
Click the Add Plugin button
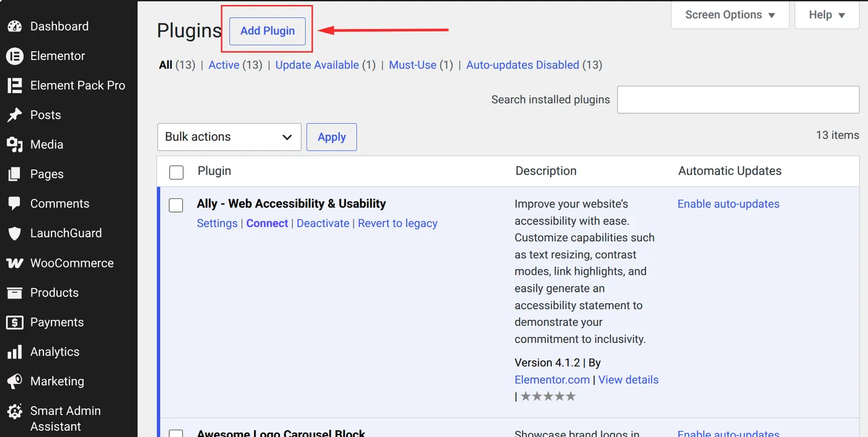pyautogui.click(x=267, y=31)
